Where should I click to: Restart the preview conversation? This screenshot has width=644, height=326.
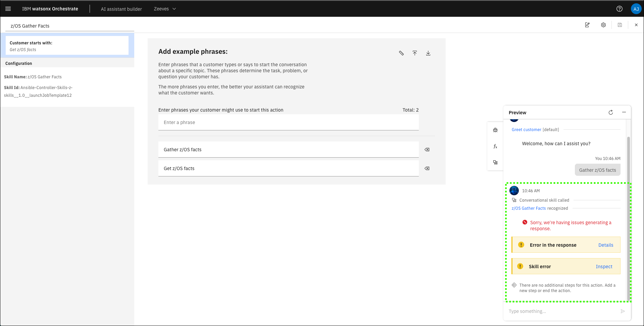611,113
